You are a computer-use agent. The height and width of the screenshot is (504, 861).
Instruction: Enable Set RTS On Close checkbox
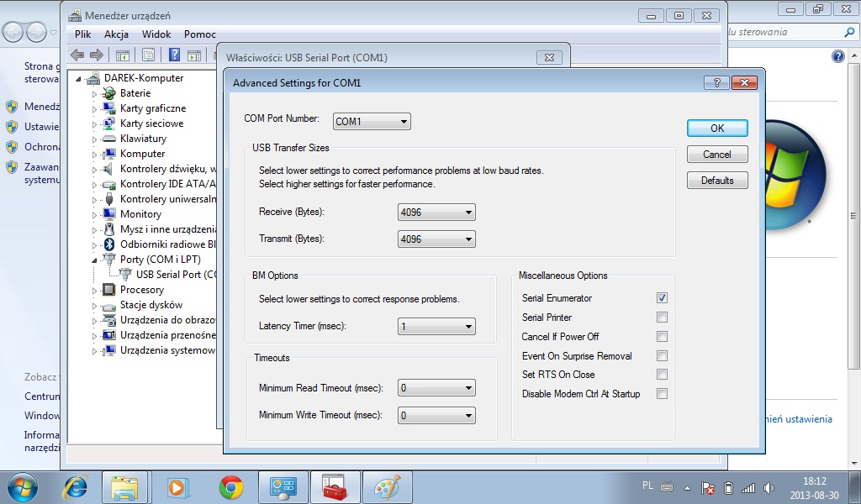(662, 374)
